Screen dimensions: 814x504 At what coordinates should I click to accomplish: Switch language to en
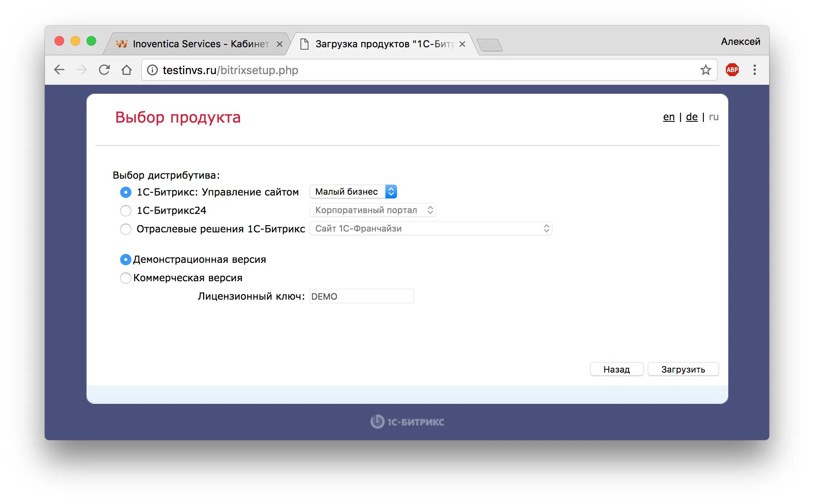coord(669,117)
